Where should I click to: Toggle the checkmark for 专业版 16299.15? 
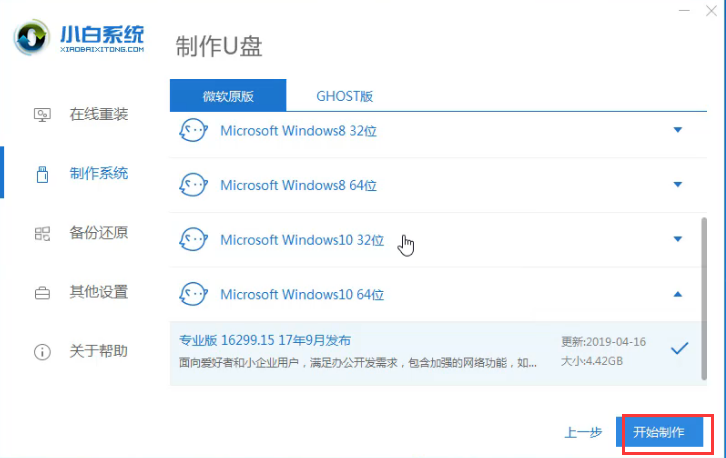click(x=679, y=348)
